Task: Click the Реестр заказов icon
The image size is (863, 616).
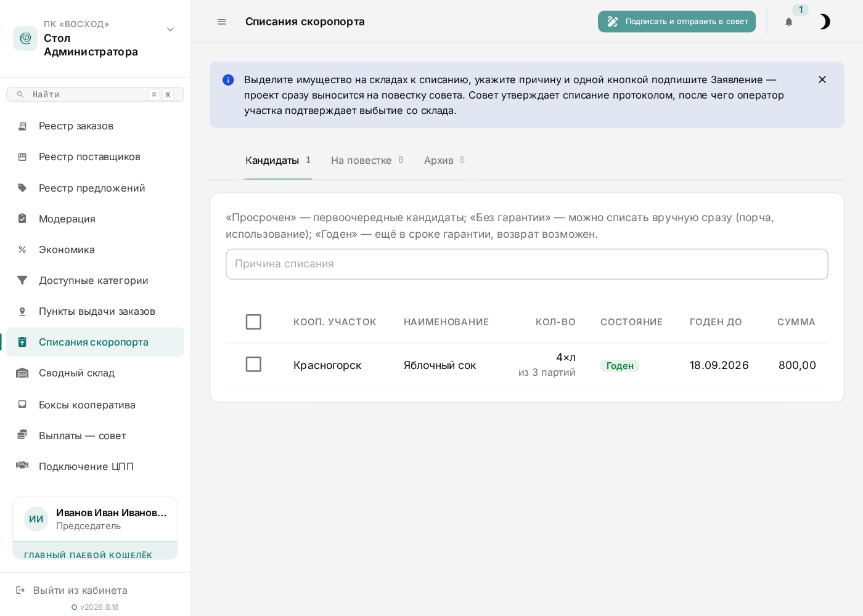Action: pyautogui.click(x=22, y=126)
